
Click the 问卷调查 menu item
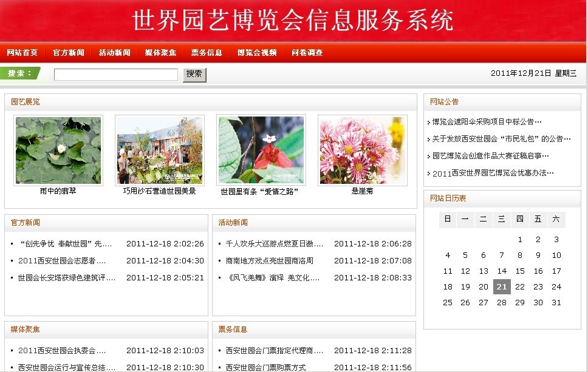click(x=307, y=53)
